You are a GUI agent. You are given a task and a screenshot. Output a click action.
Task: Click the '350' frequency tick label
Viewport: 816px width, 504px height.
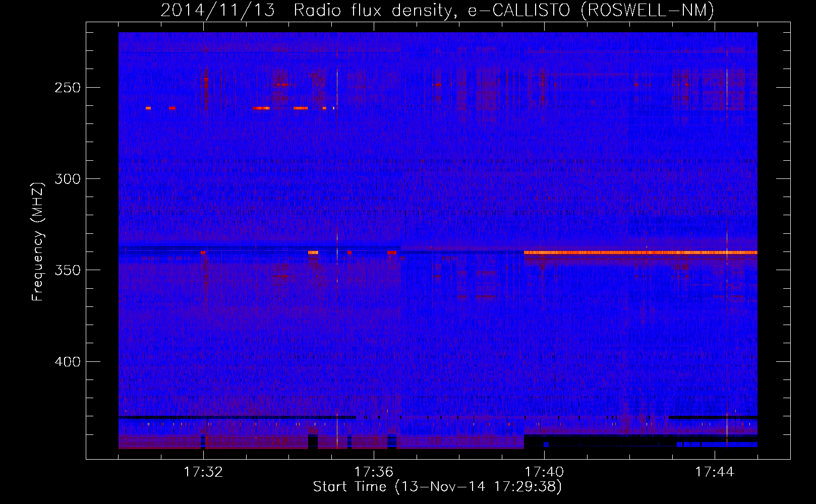(x=68, y=270)
